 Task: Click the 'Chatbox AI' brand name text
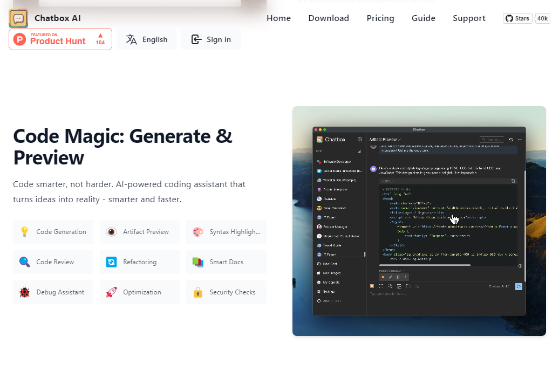(58, 18)
